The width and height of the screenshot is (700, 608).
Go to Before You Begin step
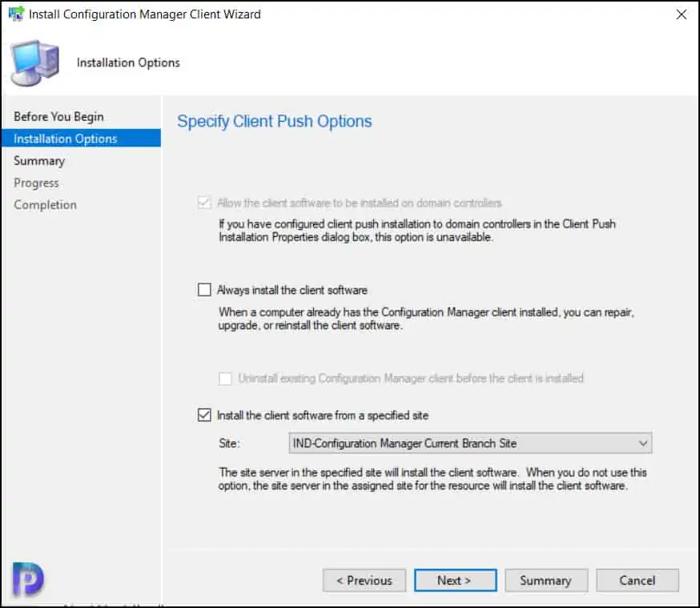coord(58,117)
